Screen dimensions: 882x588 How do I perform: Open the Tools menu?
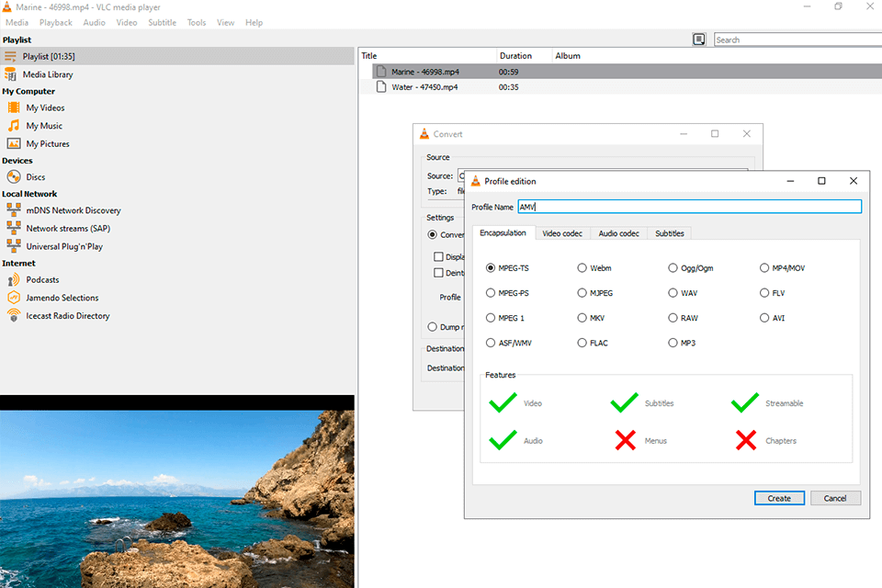pyautogui.click(x=196, y=22)
